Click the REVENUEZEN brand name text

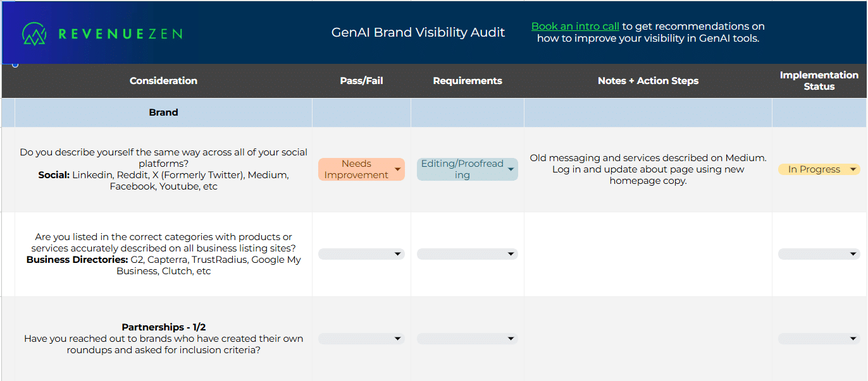coord(120,34)
